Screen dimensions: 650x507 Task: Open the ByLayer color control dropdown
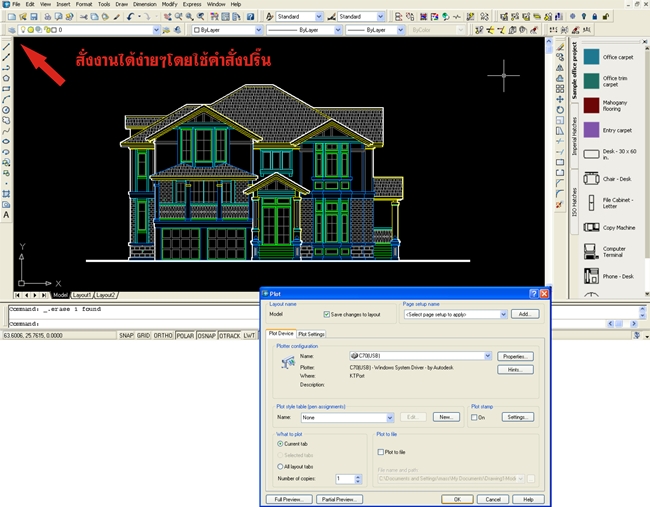click(227, 30)
